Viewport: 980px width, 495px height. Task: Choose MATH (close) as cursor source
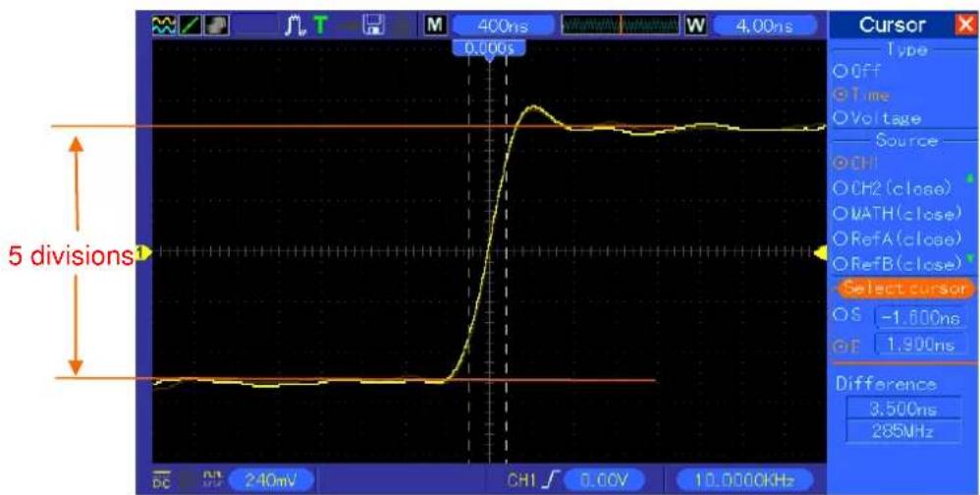click(x=897, y=214)
